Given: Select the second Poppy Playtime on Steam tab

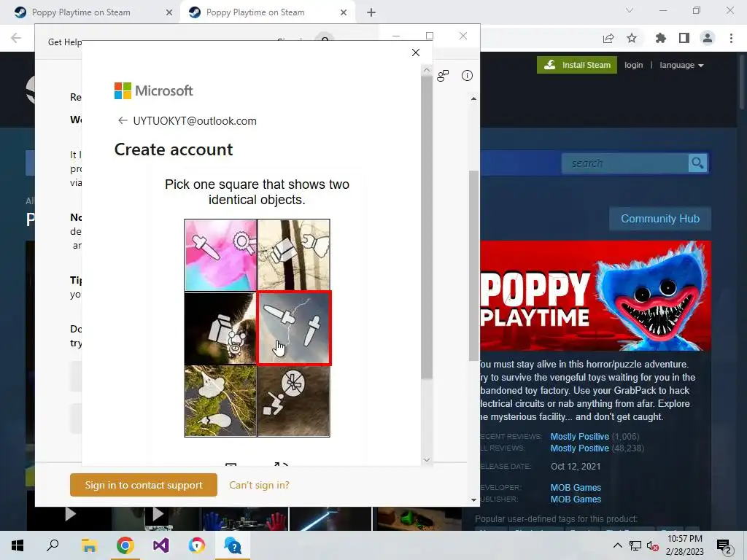Looking at the screenshot, I should (267, 12).
